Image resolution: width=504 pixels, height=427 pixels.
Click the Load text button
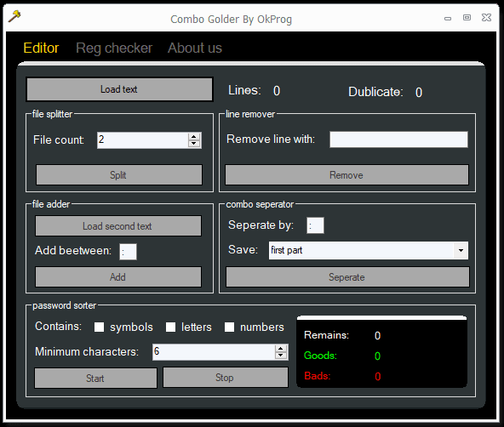(119, 89)
